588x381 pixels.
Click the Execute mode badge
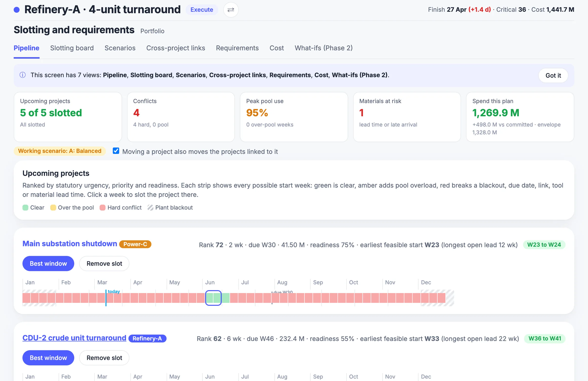pyautogui.click(x=202, y=10)
